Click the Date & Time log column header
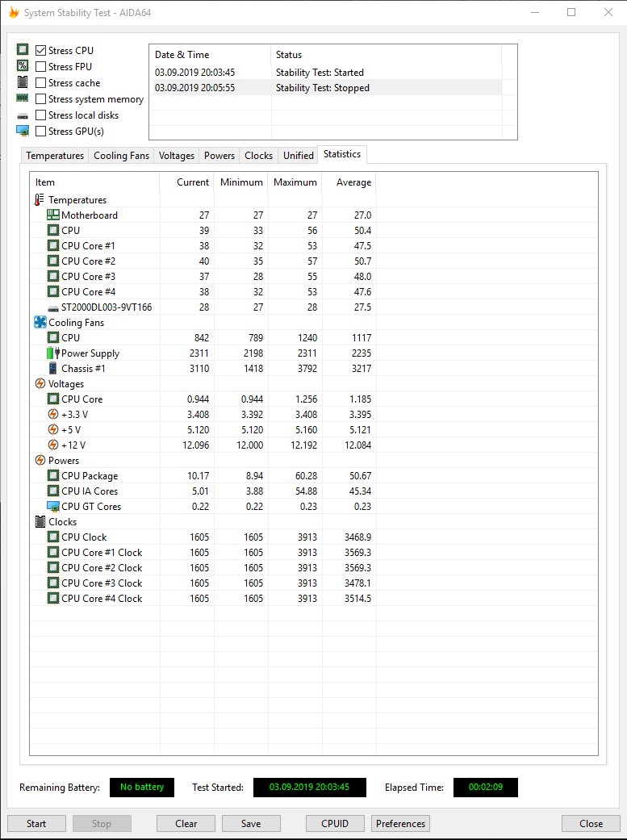 (210, 55)
